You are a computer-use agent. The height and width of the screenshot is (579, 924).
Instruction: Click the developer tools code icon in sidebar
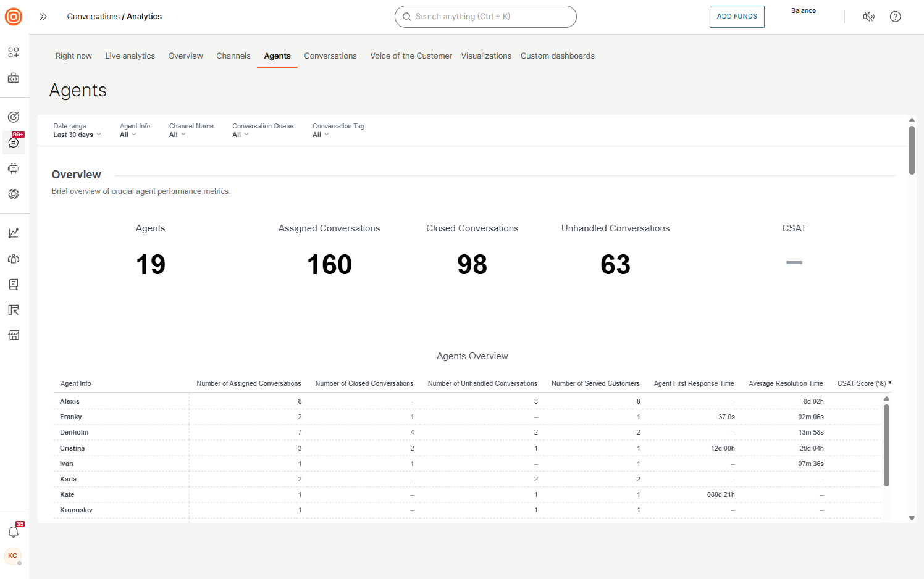(x=13, y=78)
